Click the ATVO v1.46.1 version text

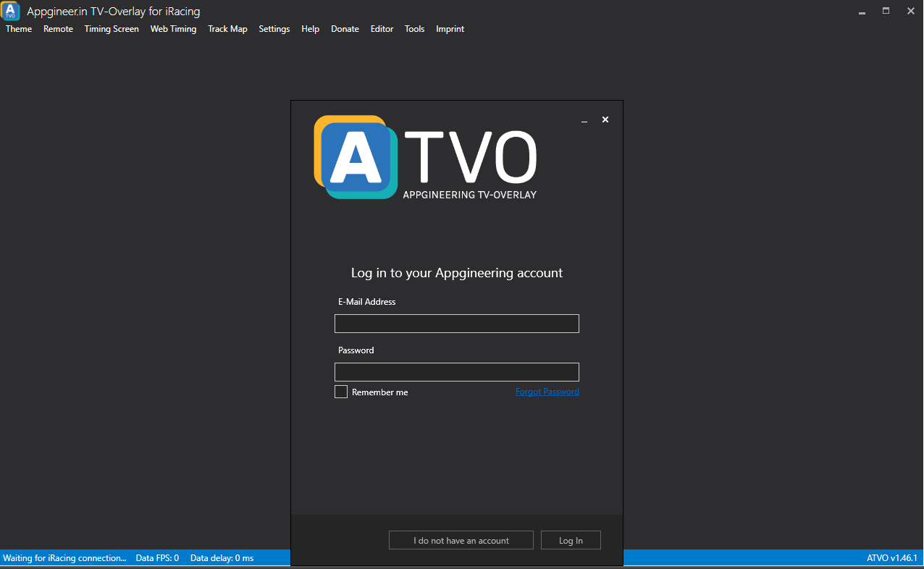[892, 558]
